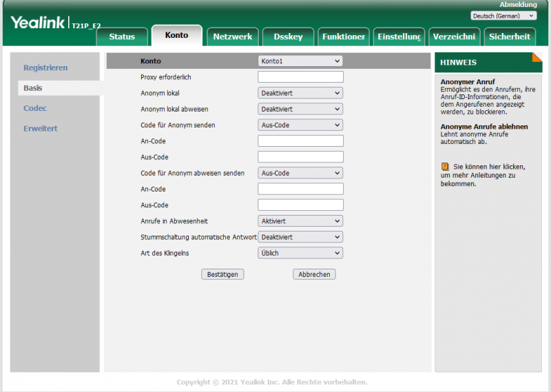Click the bold 'Konto' label in the gray header row
Viewport: 551px width, 392px height.
[151, 61]
